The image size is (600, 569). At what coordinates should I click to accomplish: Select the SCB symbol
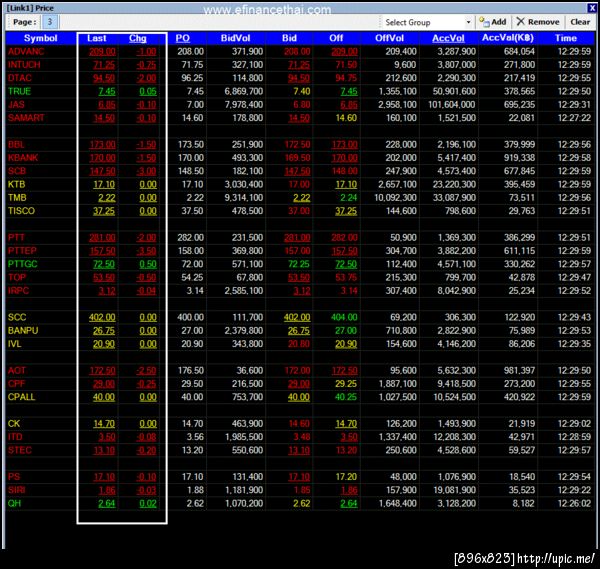(x=17, y=171)
